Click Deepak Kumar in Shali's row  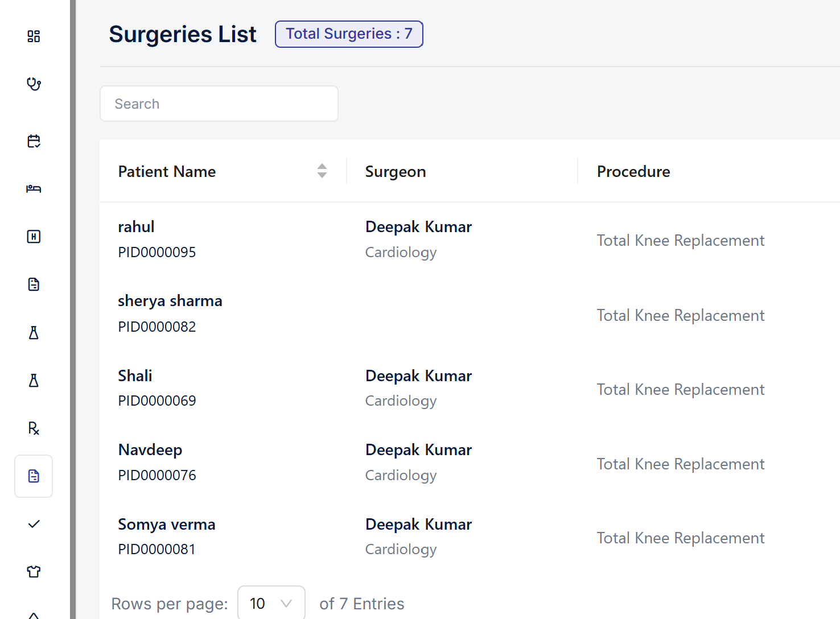pos(418,376)
